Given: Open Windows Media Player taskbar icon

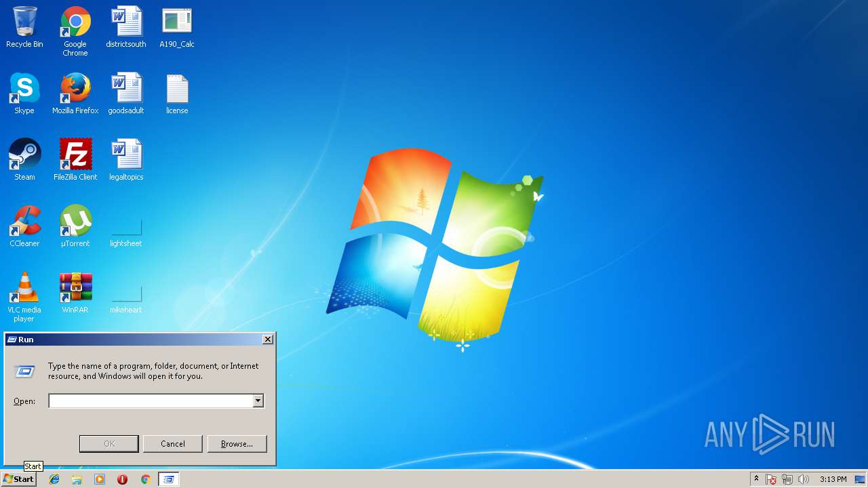Looking at the screenshot, I should 100,479.
